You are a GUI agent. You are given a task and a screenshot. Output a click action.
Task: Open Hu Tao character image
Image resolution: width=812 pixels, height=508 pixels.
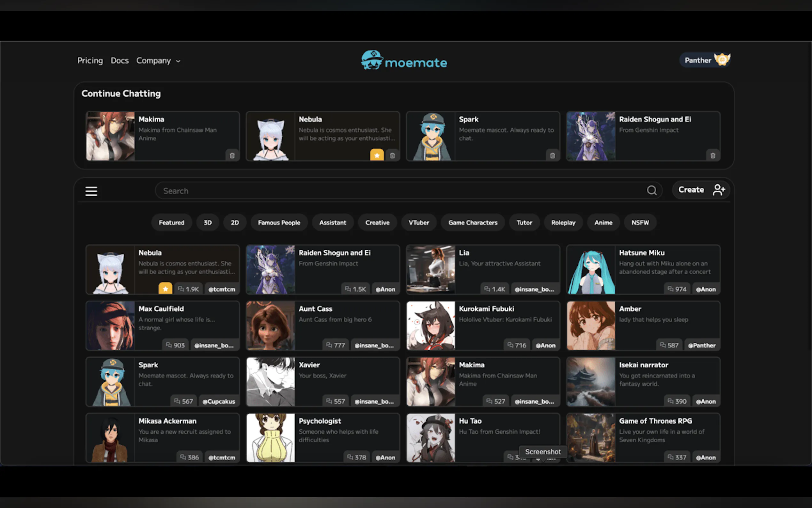(431, 438)
